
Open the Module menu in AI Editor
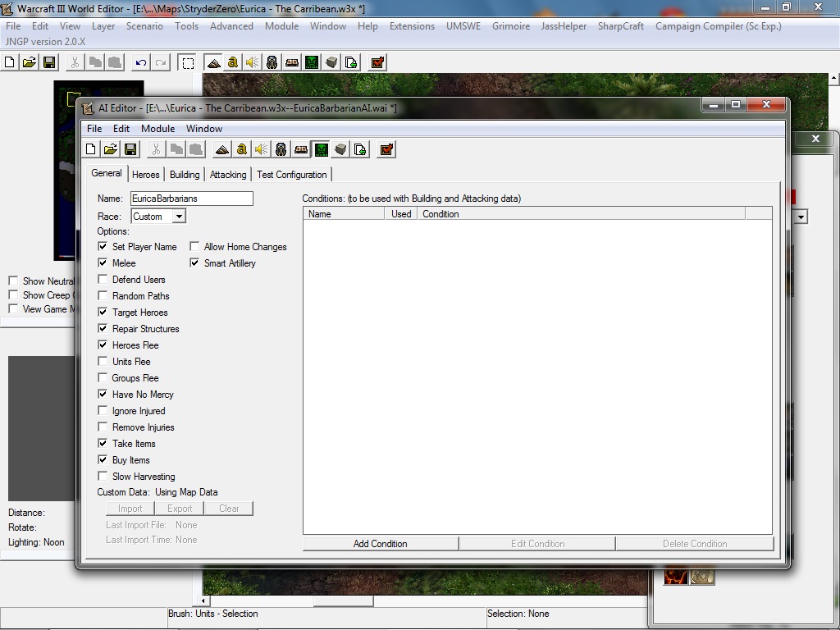pyautogui.click(x=158, y=129)
